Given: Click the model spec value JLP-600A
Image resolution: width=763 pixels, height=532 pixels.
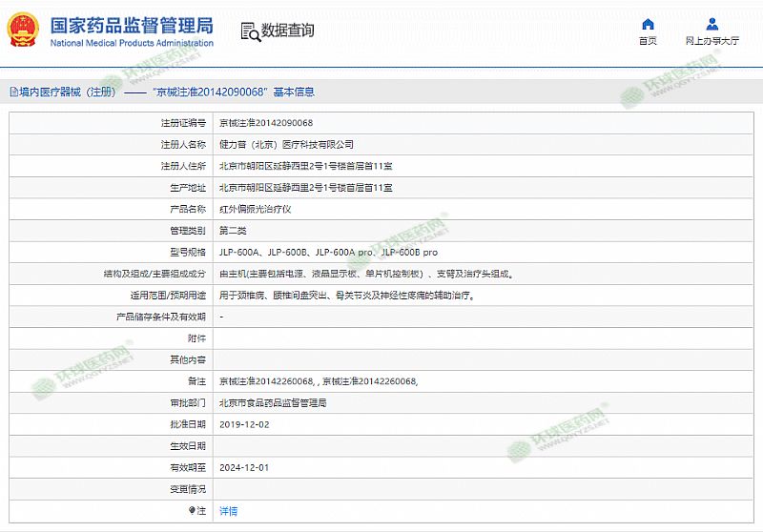Looking at the screenshot, I should coord(239,252).
